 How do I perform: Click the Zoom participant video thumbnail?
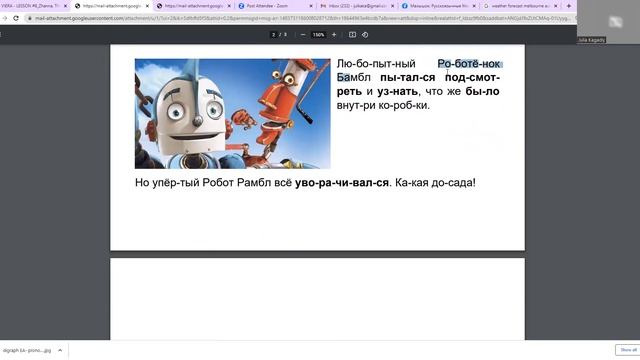point(608,22)
